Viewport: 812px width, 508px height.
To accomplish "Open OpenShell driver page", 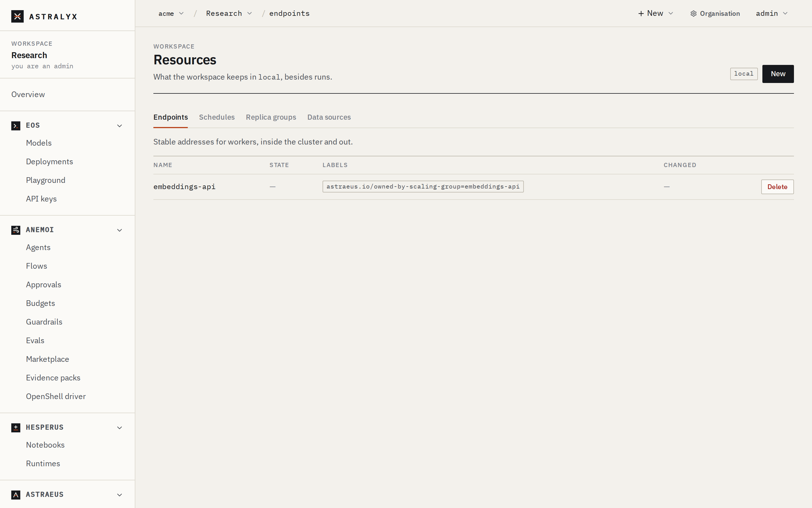I will (56, 397).
